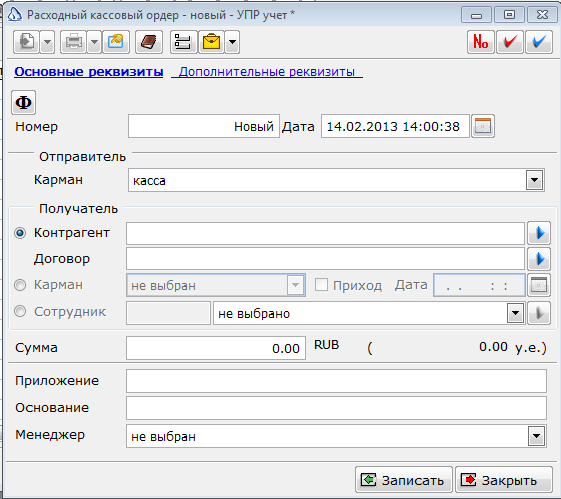The height and width of the screenshot is (499, 561).
Task: Open the brown book journal icon
Action: coord(149,42)
